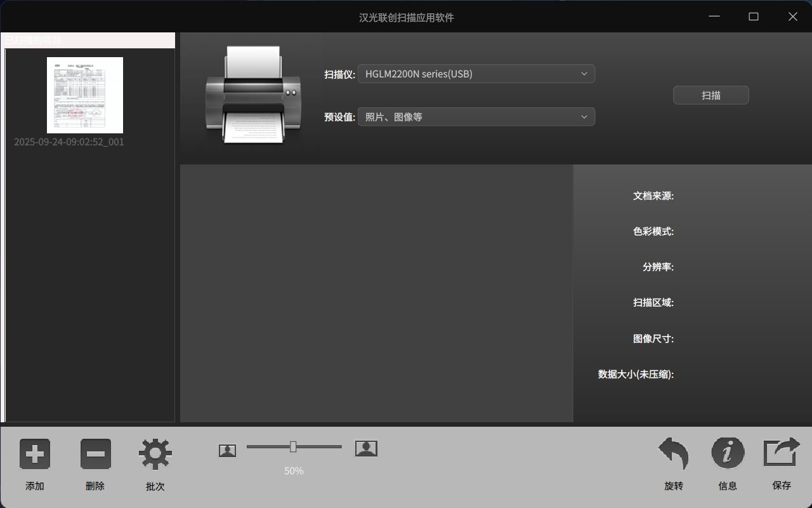The image size is (812, 508).
Task: Expand the 预设值 preset dropdown
Action: click(476, 117)
